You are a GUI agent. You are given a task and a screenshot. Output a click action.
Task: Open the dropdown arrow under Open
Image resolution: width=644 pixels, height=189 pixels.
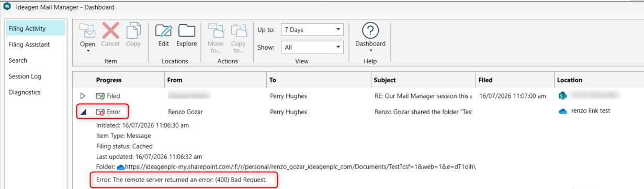pos(88,51)
